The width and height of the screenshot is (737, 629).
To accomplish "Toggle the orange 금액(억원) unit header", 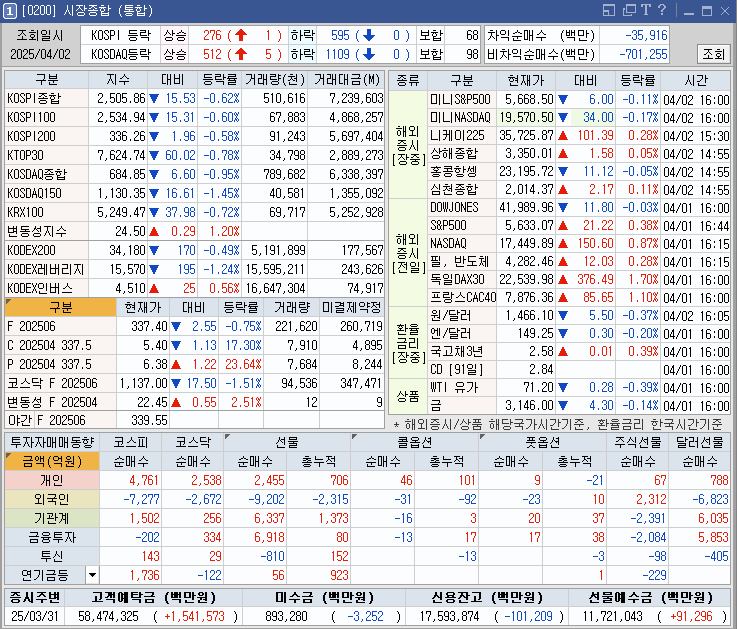I will (52, 461).
